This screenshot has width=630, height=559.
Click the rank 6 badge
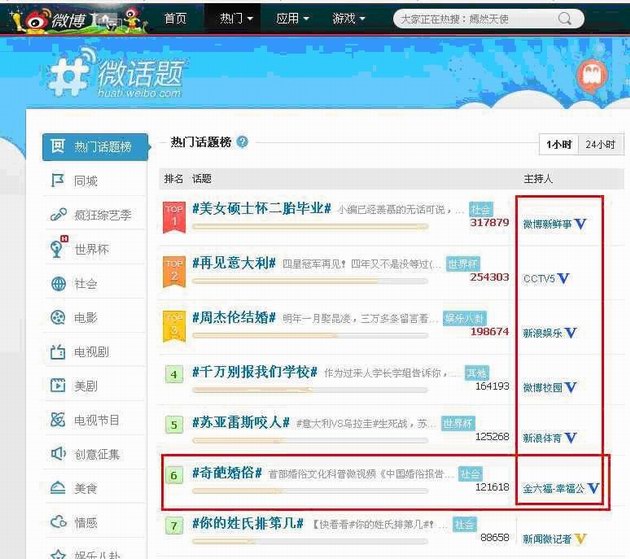174,475
